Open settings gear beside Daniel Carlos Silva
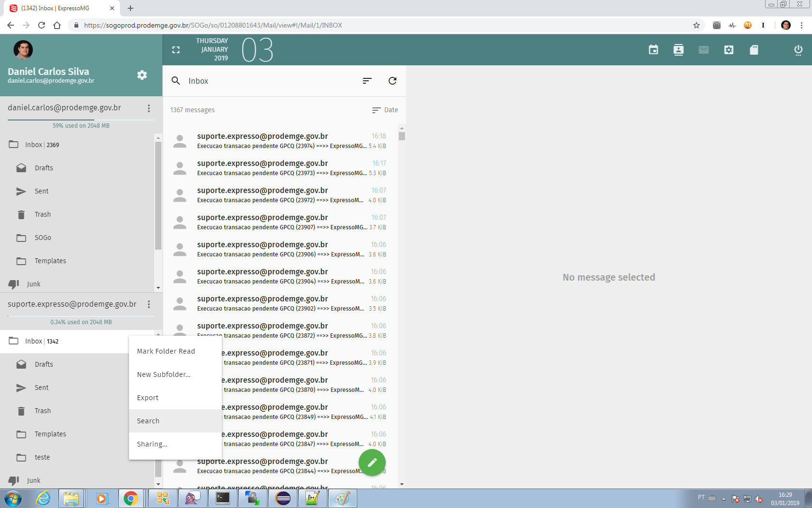This screenshot has height=508, width=812. [x=142, y=75]
